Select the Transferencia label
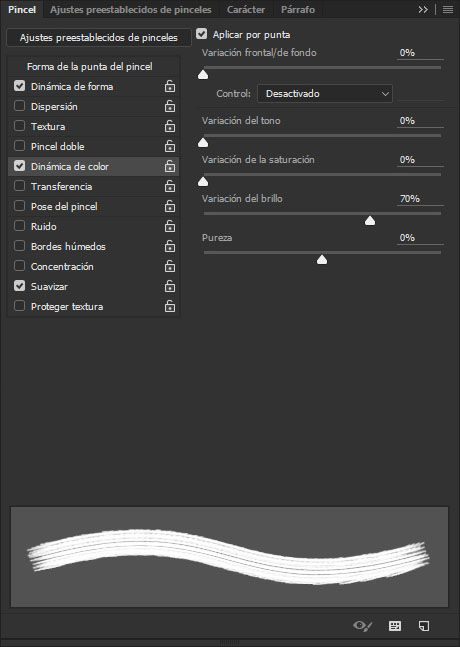This screenshot has width=460, height=647. pyautogui.click(x=61, y=187)
